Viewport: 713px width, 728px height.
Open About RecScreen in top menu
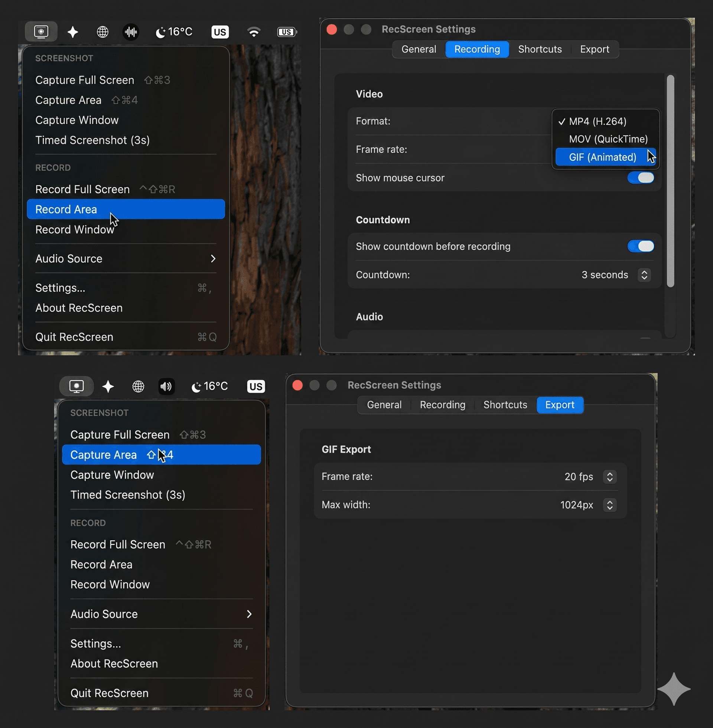[126, 308]
